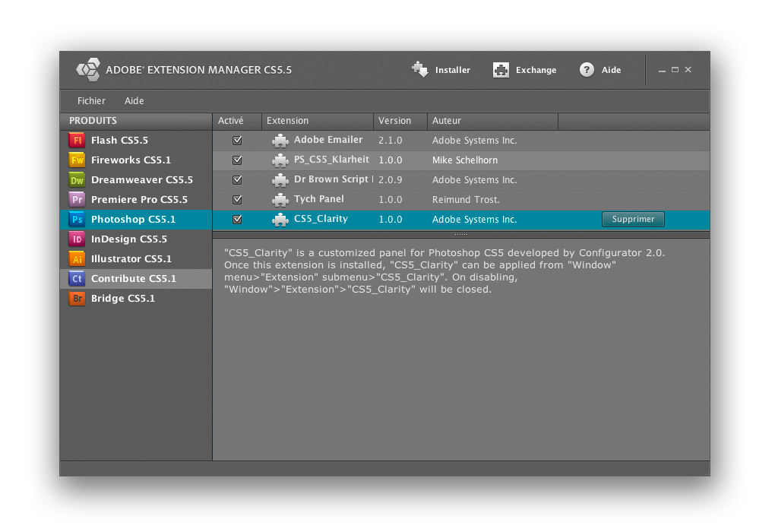The image size is (775, 532).
Task: Click the InDesign ID product icon
Action: 77,239
